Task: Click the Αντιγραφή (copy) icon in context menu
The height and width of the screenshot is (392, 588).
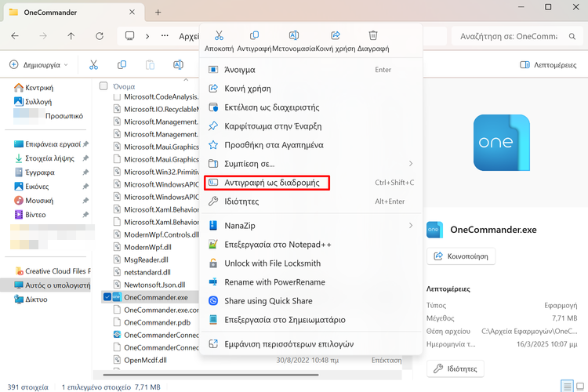Action: (254, 35)
